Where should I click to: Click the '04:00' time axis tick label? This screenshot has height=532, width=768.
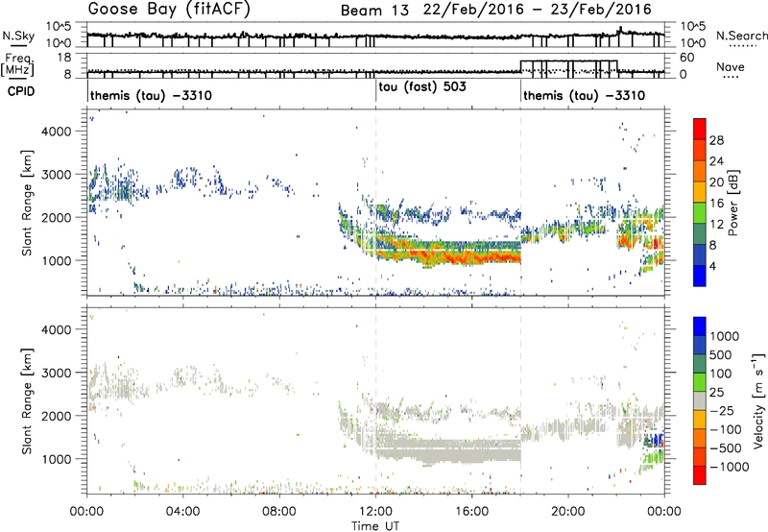(183, 512)
